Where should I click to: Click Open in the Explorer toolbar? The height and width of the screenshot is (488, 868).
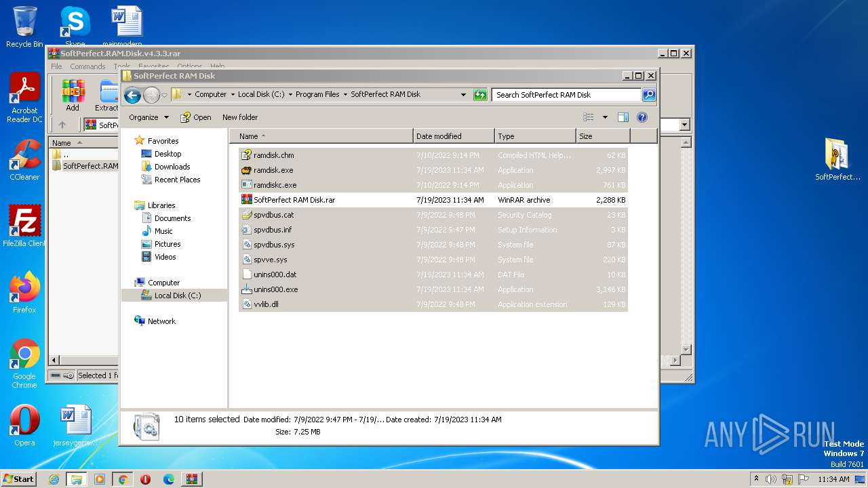click(196, 117)
